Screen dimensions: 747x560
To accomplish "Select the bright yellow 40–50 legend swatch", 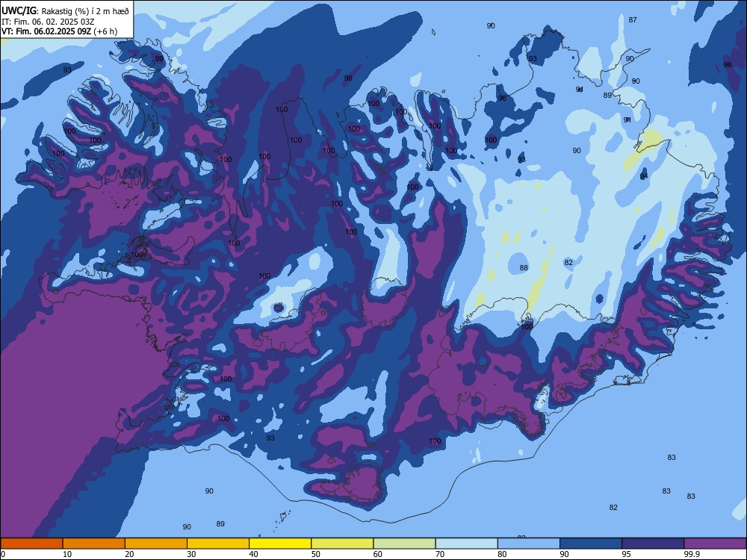I will [x=280, y=544].
